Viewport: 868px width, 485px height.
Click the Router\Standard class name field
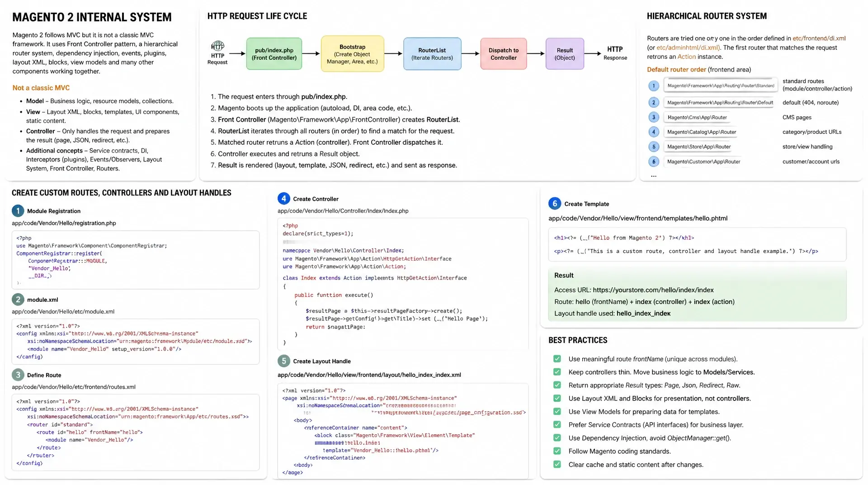(721, 86)
